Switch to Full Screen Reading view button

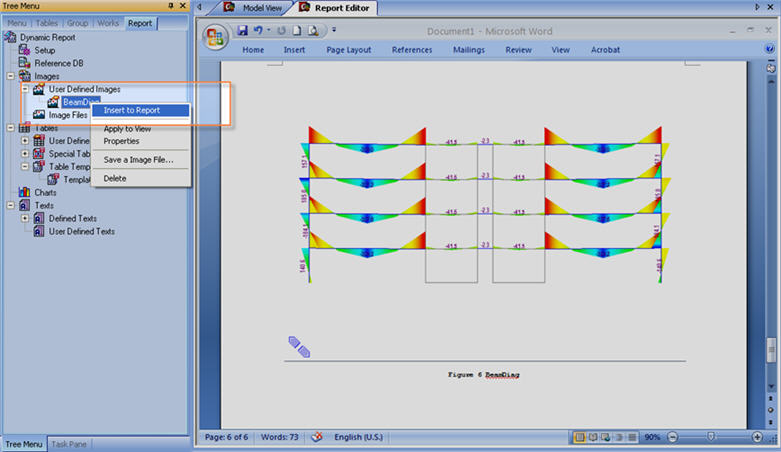point(593,437)
